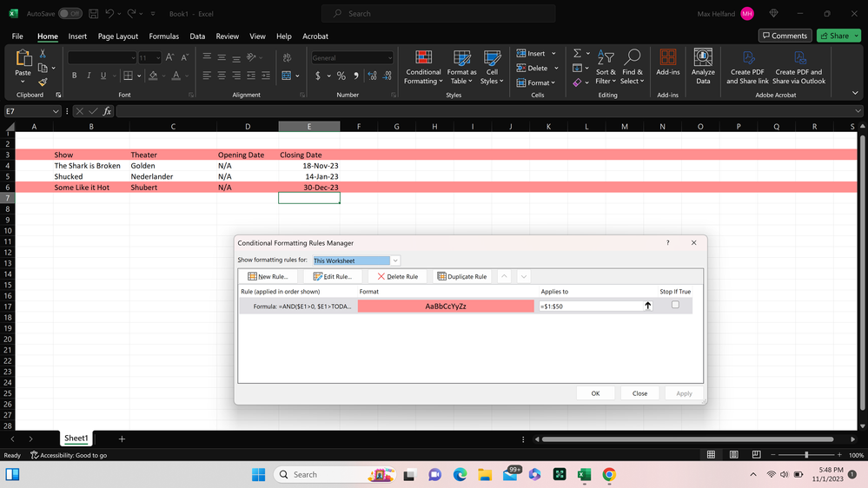This screenshot has height=488, width=868.
Task: Click Duplicate Rule button
Action: pos(462,277)
